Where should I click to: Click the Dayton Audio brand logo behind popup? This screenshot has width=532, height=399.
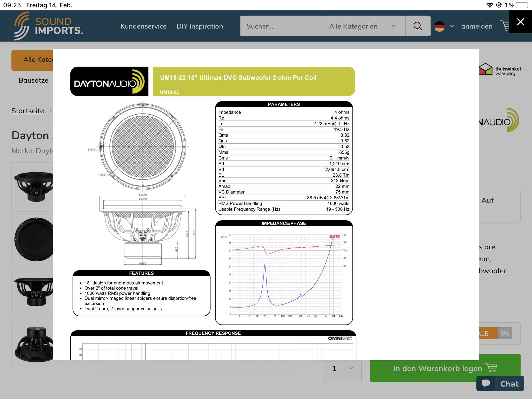coord(499,120)
